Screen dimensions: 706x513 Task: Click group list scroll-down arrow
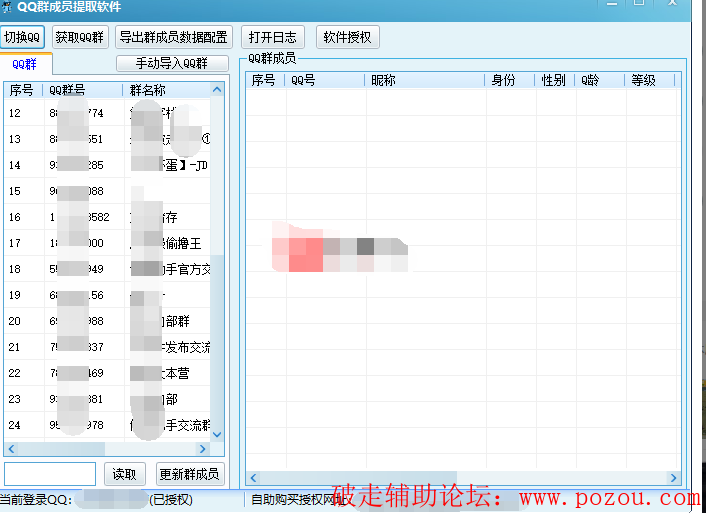217,435
